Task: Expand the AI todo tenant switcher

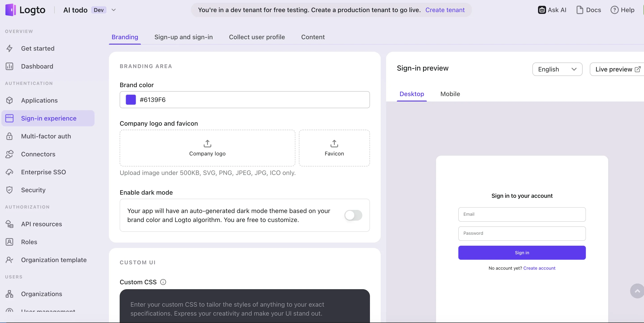Action: coord(114,10)
